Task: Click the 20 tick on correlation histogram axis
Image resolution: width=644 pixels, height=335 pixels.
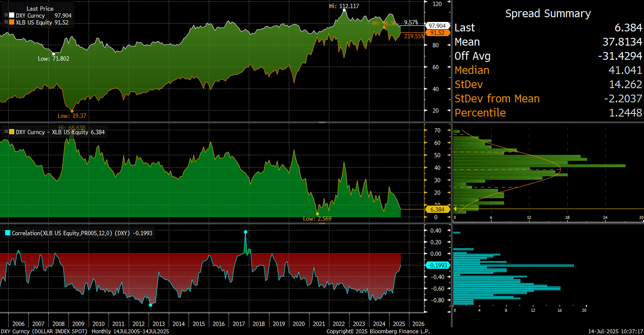Action: click(584, 310)
